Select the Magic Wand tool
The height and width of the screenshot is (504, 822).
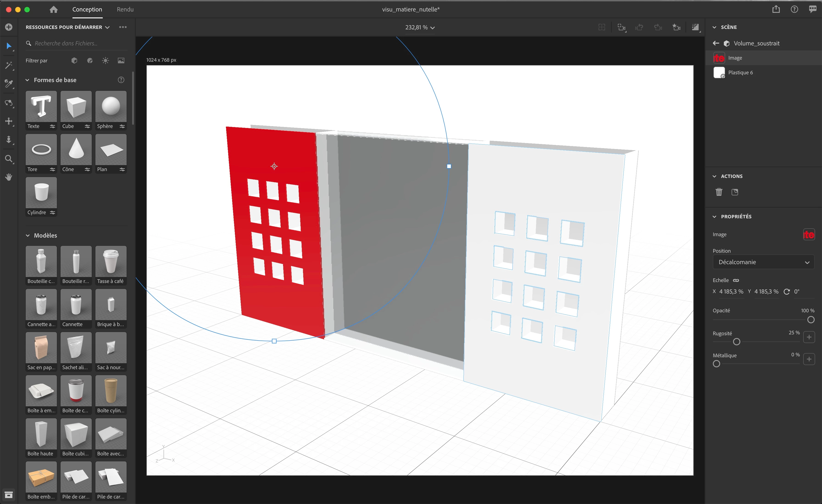point(9,65)
